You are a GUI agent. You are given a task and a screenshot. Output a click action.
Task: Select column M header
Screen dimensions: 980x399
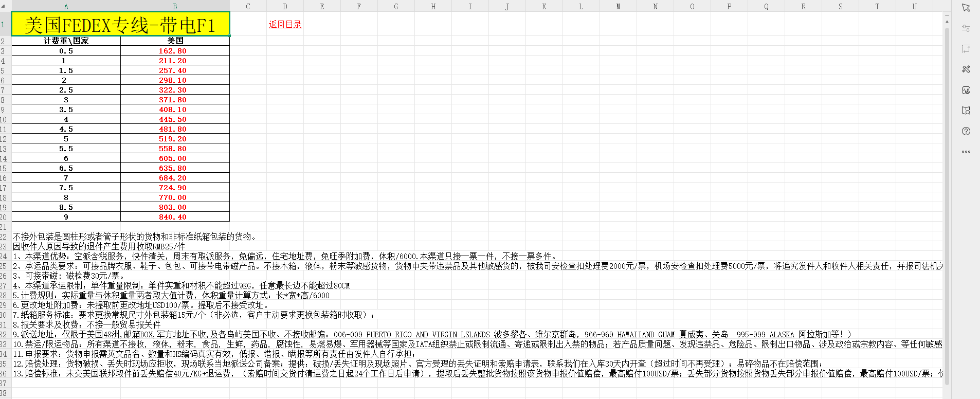(618, 6)
